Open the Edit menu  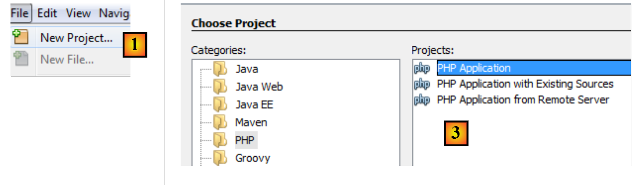47,14
